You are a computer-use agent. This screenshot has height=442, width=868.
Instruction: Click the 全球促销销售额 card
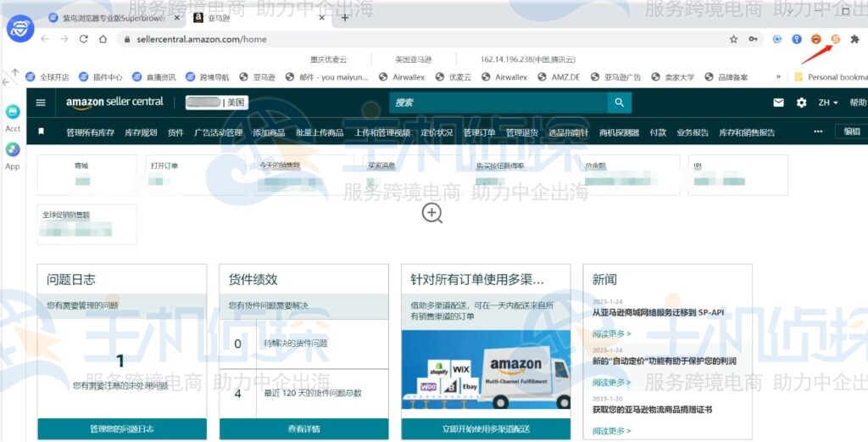click(x=87, y=224)
